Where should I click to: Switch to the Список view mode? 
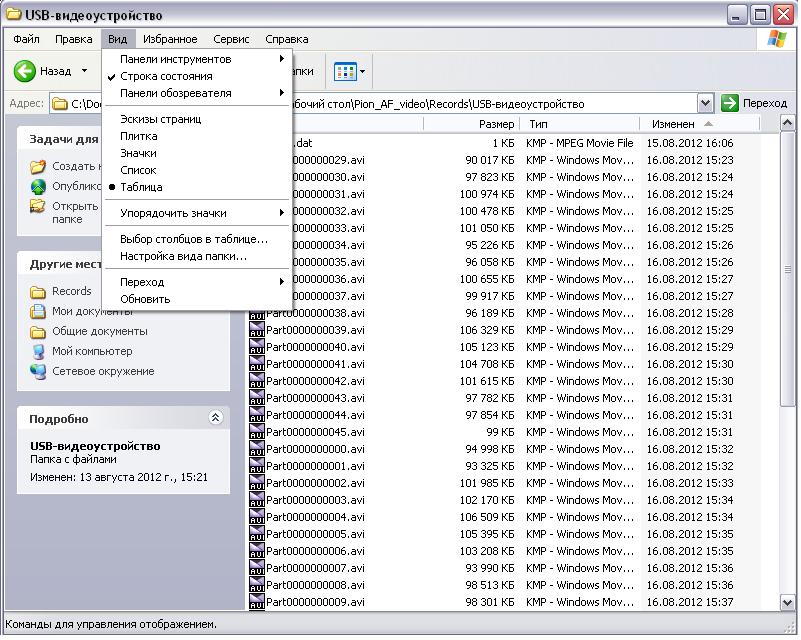(138, 170)
